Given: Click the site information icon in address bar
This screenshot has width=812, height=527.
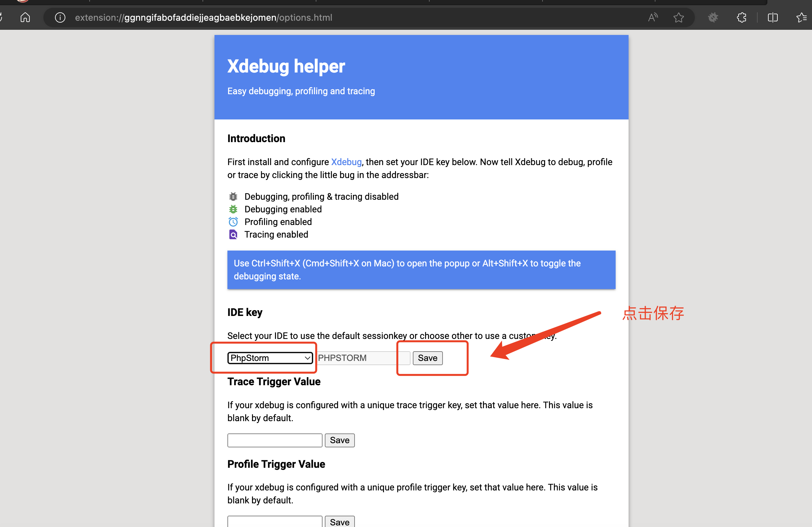Looking at the screenshot, I should pyautogui.click(x=60, y=17).
